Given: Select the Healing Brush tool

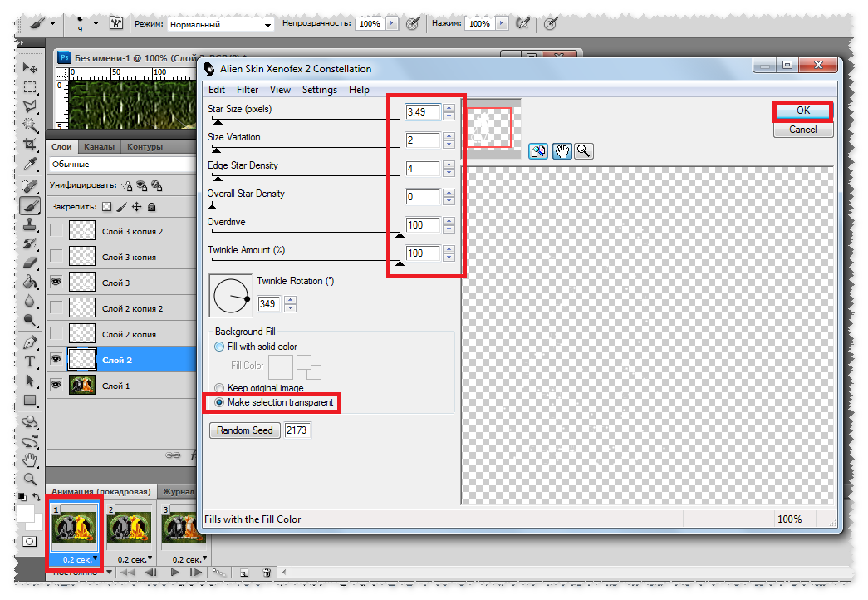Looking at the screenshot, I should (x=30, y=186).
